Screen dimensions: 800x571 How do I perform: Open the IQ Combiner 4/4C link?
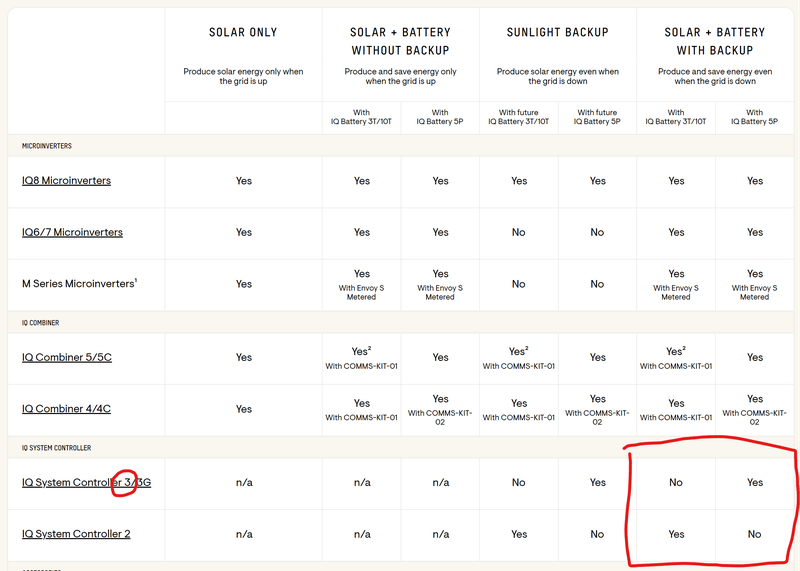pyautogui.click(x=66, y=409)
